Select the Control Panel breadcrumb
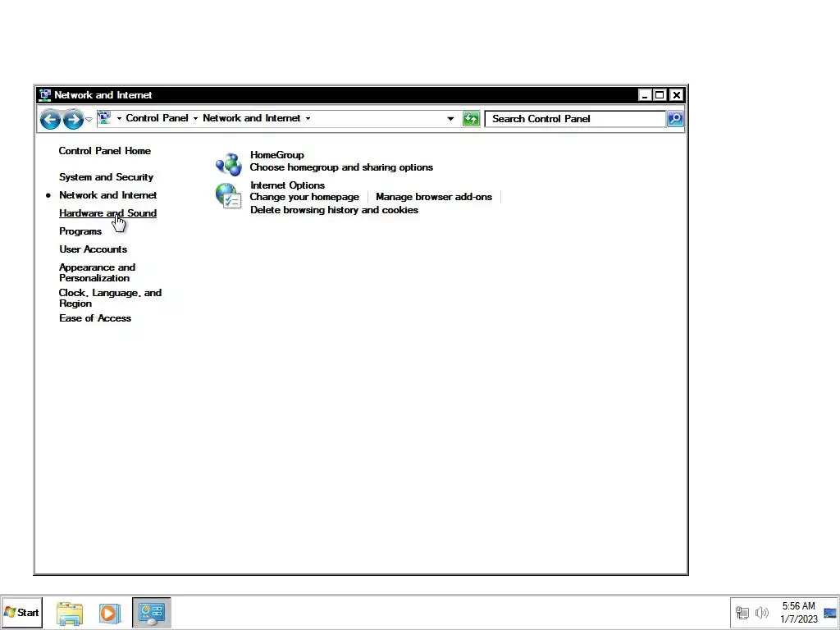 click(157, 118)
